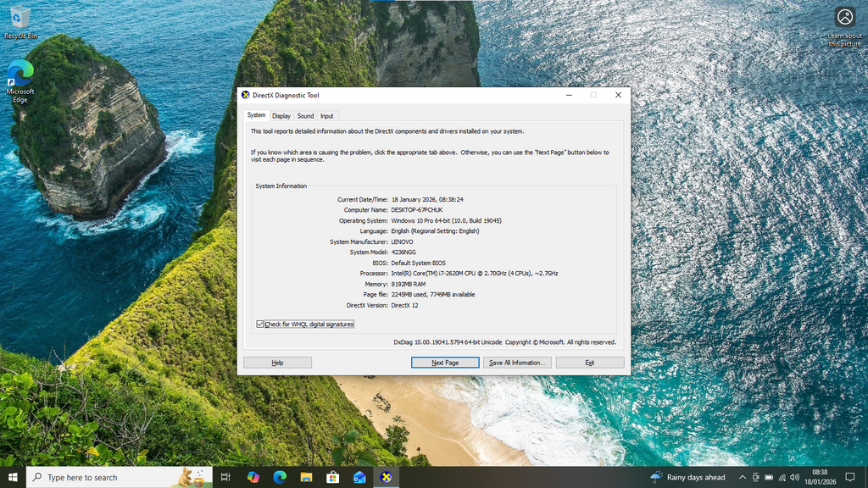This screenshot has width=868, height=488.
Task: Open the Input tab
Action: pyautogui.click(x=326, y=116)
